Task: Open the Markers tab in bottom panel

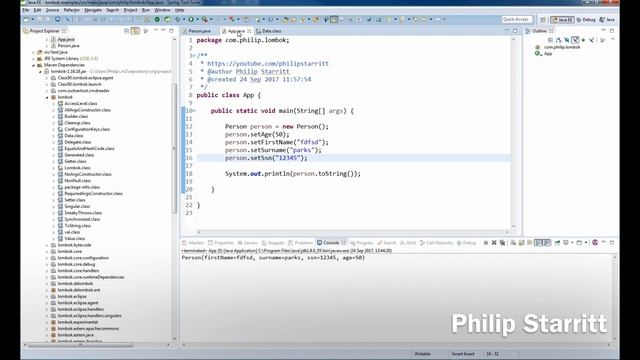Action: 193,243
